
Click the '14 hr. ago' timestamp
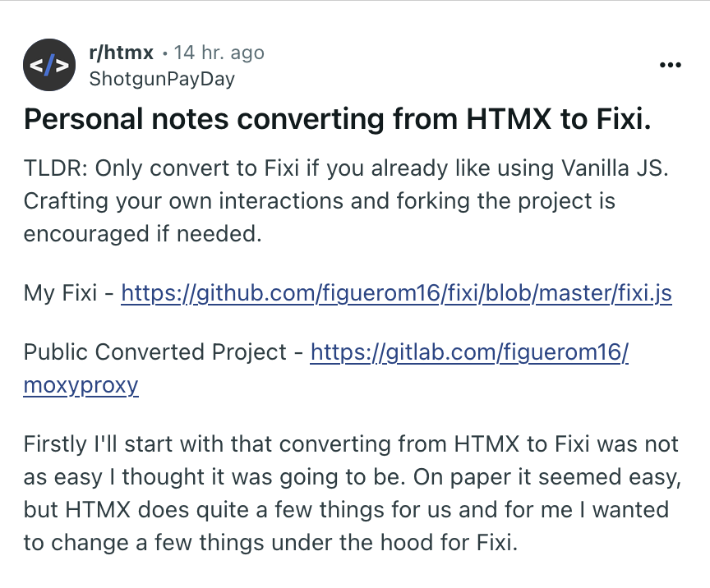(219, 53)
